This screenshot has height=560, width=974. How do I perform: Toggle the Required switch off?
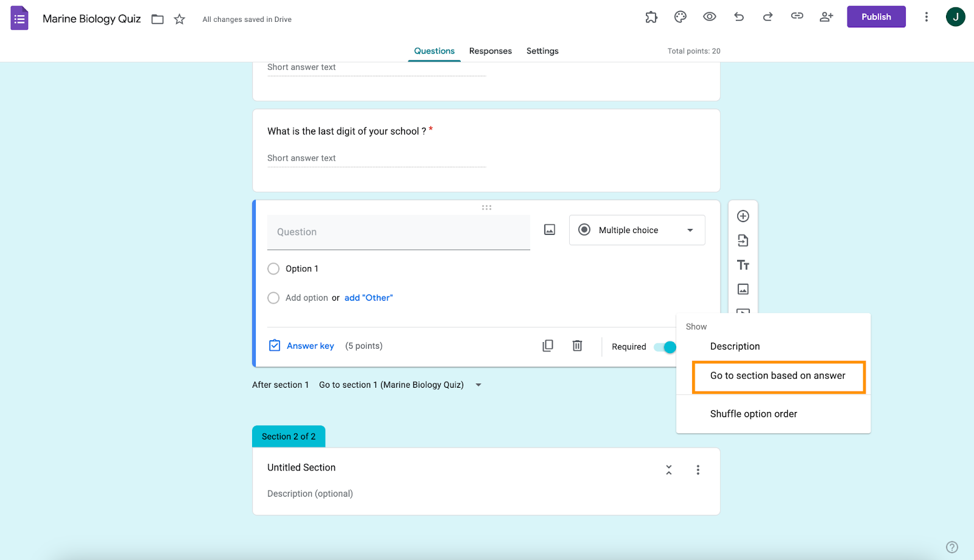point(665,347)
